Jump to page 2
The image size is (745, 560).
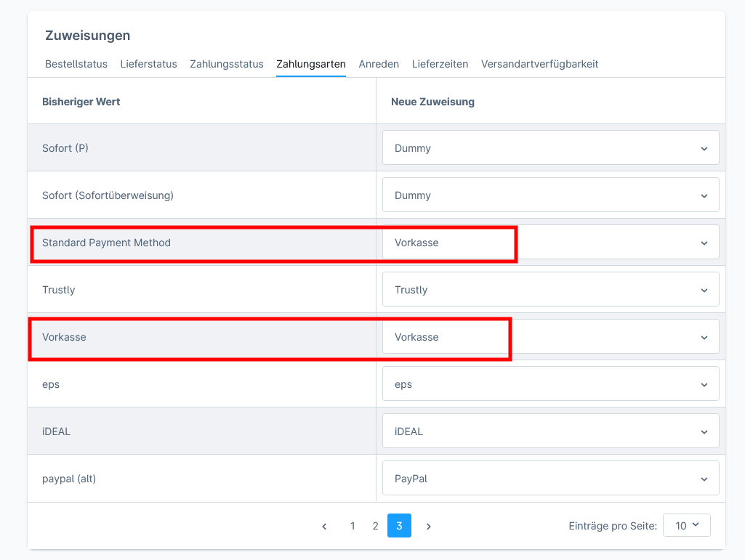(x=375, y=526)
